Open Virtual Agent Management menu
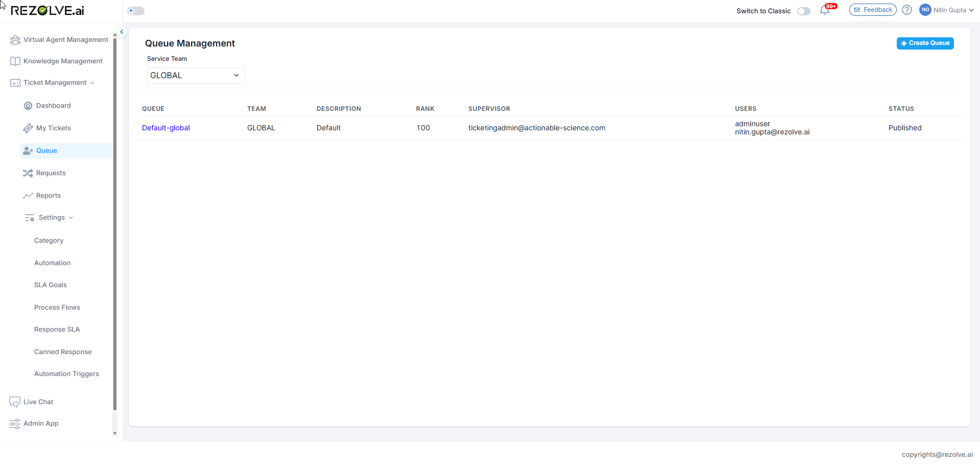The height and width of the screenshot is (465, 980). click(x=66, y=40)
